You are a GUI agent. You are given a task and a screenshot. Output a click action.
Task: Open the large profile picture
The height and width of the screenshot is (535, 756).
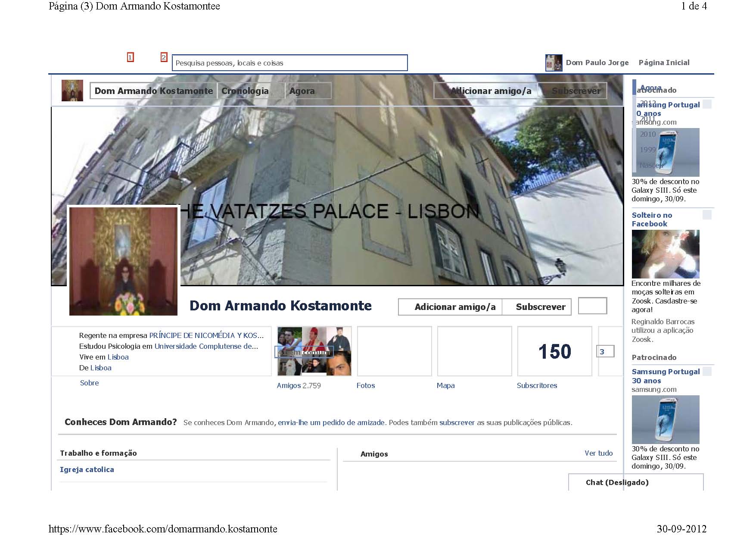pyautogui.click(x=123, y=261)
